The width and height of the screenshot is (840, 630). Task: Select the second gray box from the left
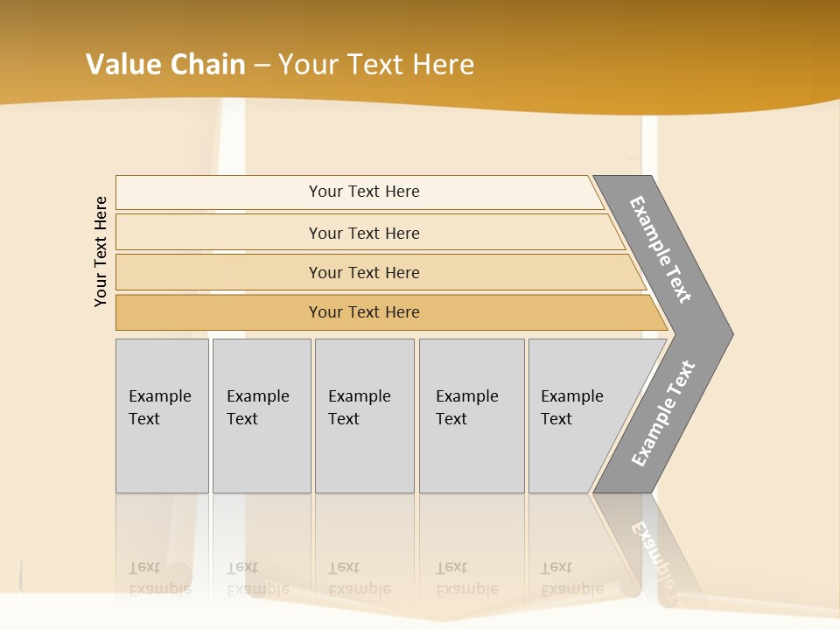tap(261, 416)
